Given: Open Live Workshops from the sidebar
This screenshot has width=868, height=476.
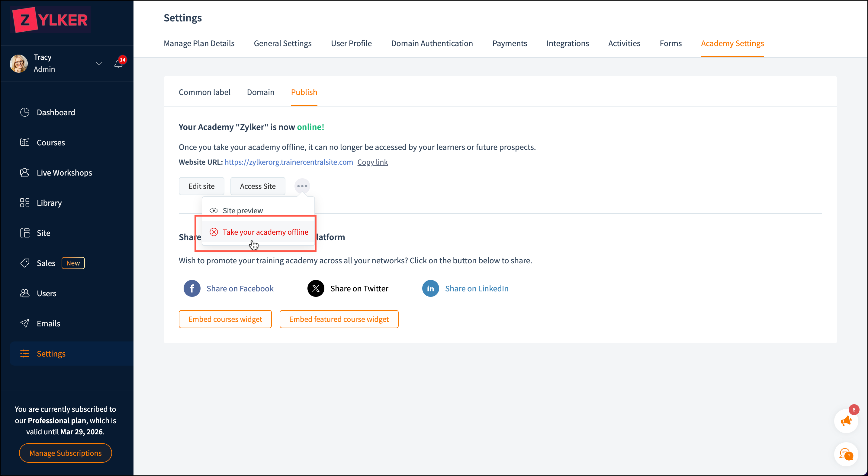Looking at the screenshot, I should click(64, 173).
